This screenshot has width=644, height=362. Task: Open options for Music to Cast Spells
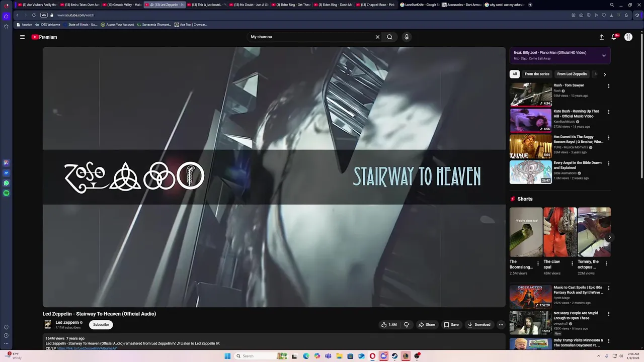(608, 288)
